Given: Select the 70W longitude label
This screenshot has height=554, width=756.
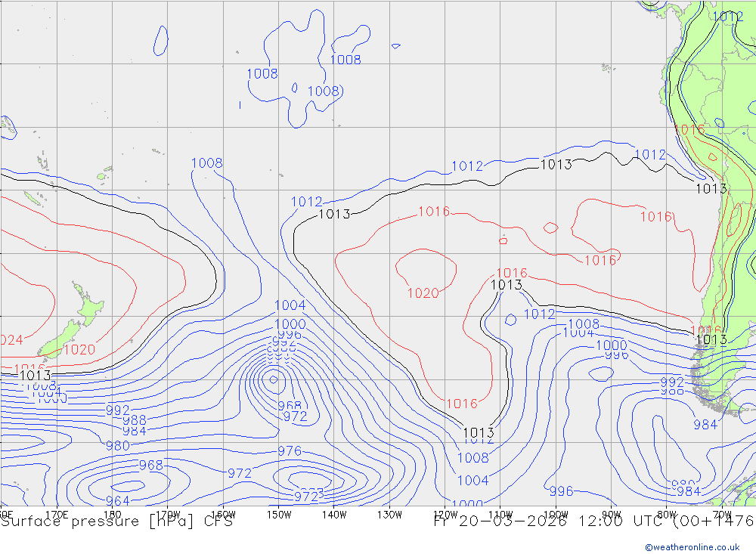Looking at the screenshot, I should pyautogui.click(x=722, y=515).
